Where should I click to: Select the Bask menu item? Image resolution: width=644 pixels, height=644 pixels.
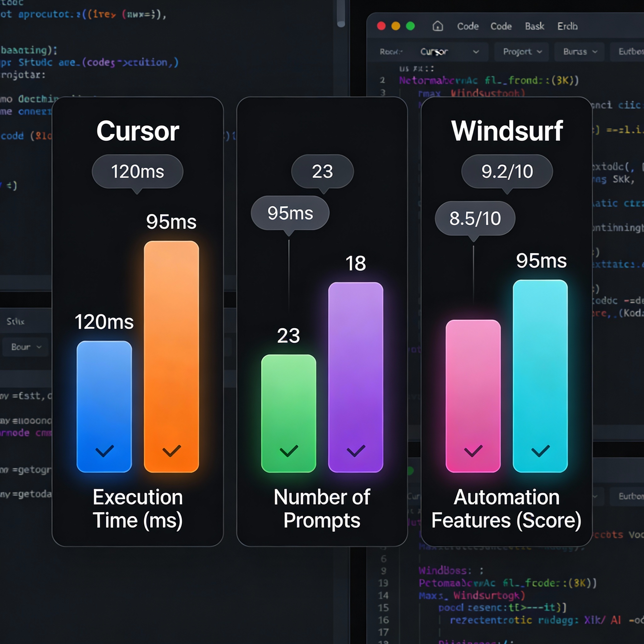[x=534, y=26]
